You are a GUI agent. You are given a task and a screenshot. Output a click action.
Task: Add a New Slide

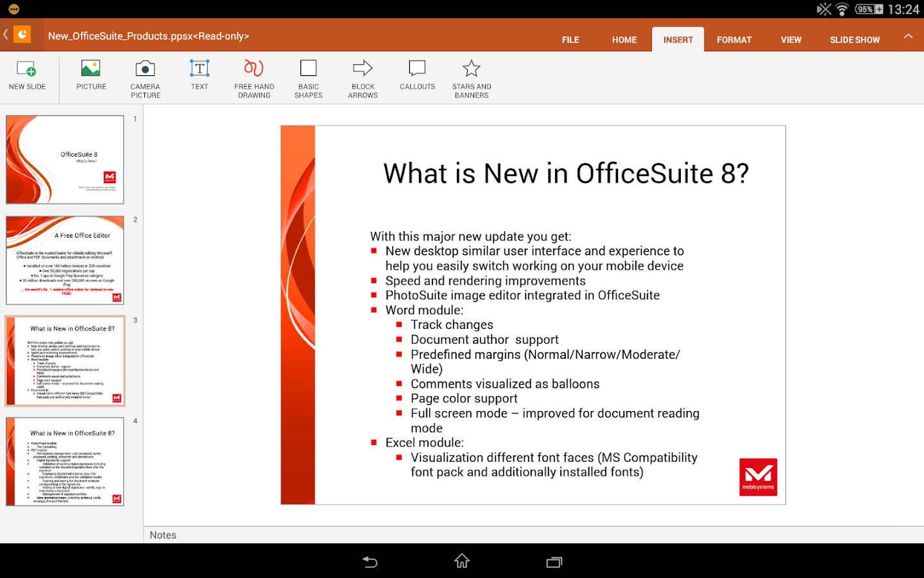tap(27, 76)
